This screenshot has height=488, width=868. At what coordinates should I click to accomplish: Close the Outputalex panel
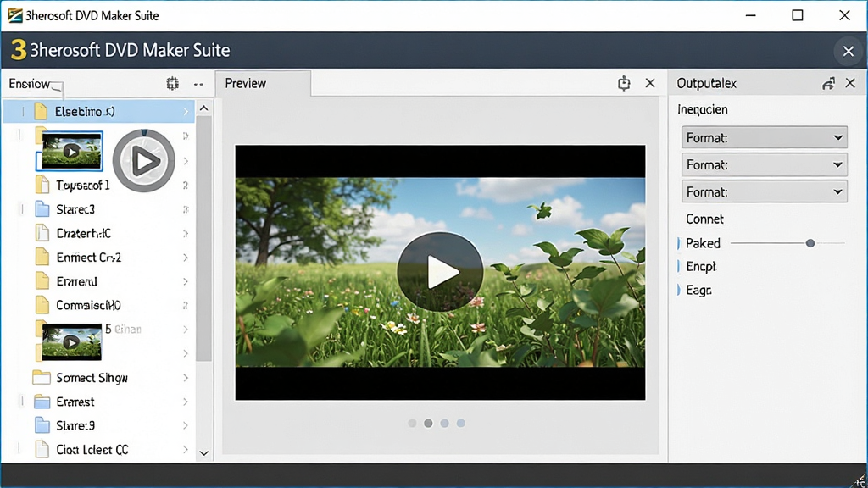(x=850, y=83)
